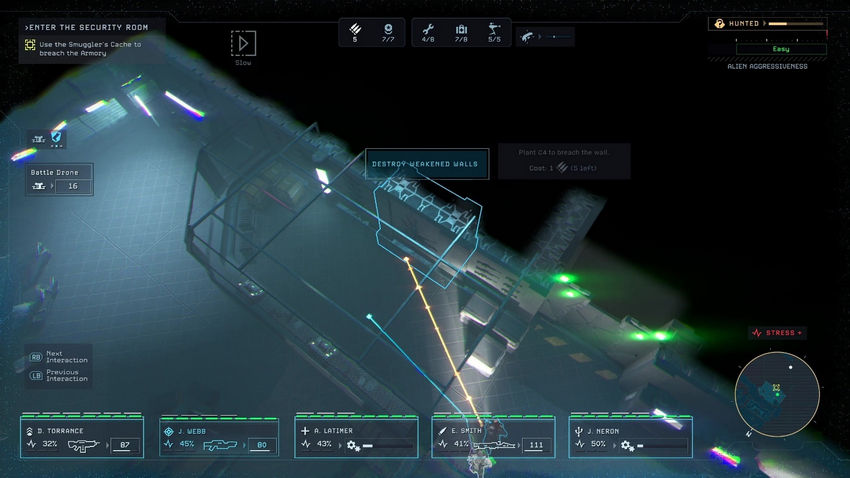Click the LB Previous Interaction prompt
This screenshot has width=850, height=478.
(x=59, y=376)
